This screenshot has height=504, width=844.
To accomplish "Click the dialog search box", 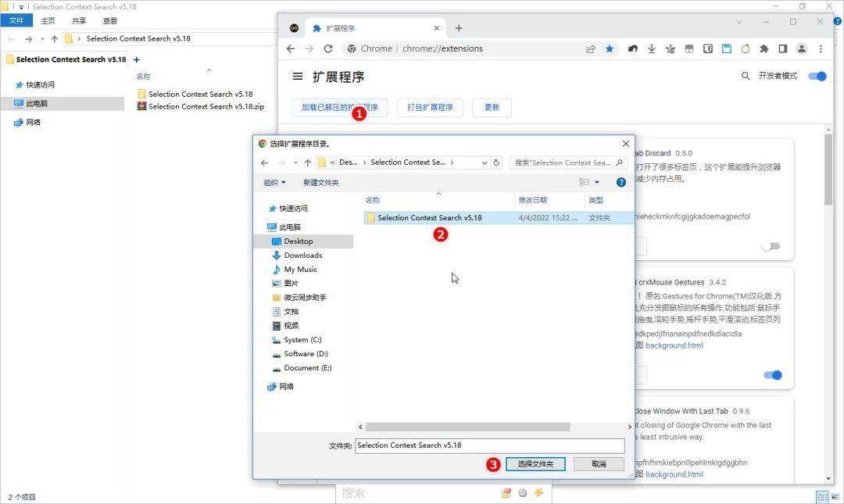I will click(567, 163).
